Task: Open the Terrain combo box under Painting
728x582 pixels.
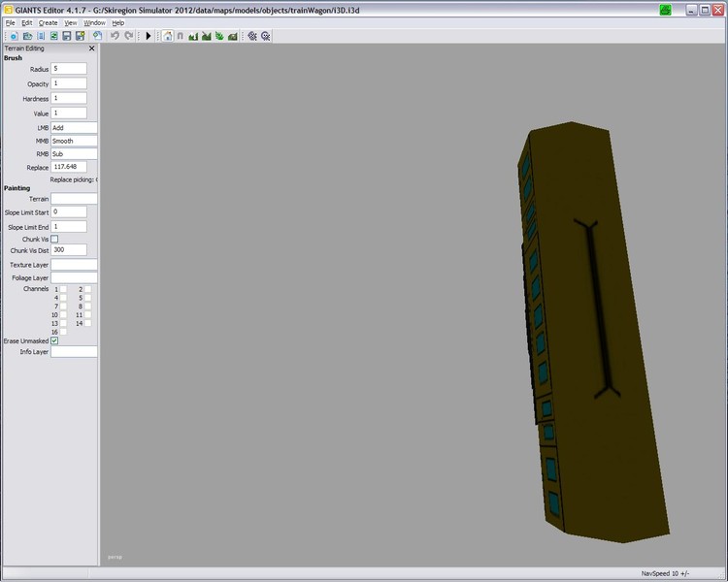Action: (x=74, y=199)
